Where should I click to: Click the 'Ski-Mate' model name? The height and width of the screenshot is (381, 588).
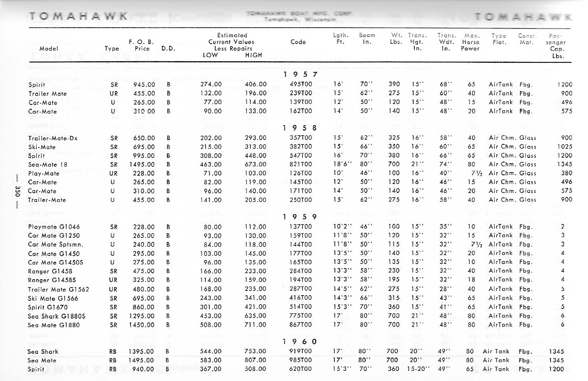42,147
